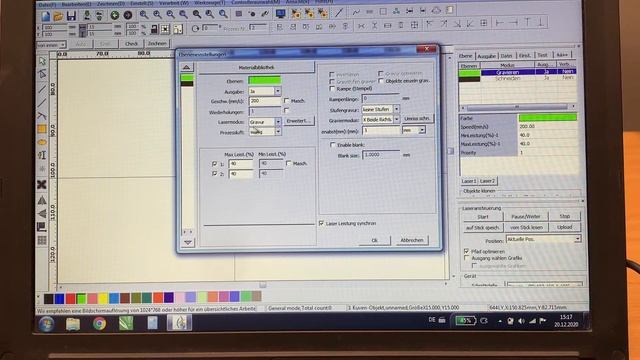Open the Stufengravur dropdown
Screen dimensions: 640x360
coord(396,109)
